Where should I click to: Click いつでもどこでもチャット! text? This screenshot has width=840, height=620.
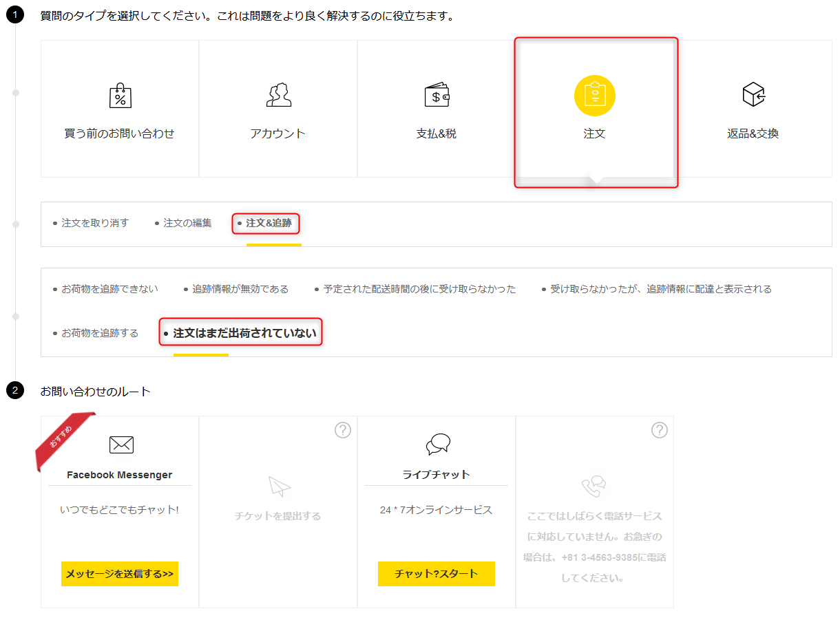120,510
